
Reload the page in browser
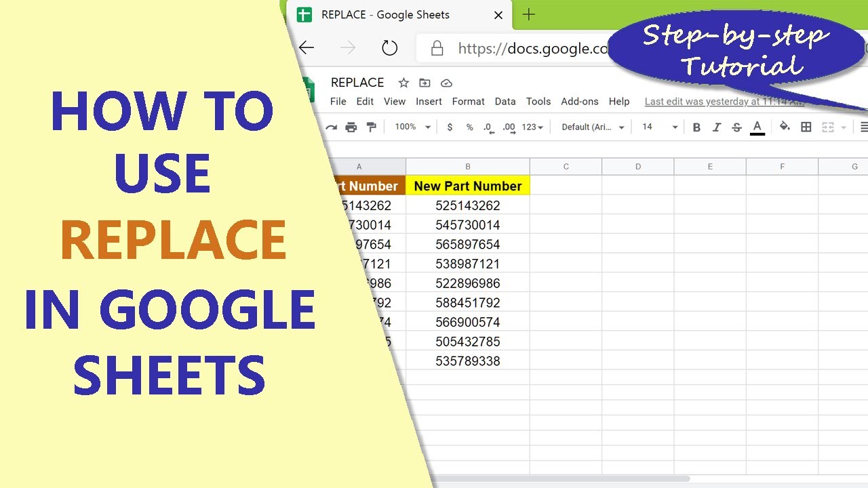(389, 47)
